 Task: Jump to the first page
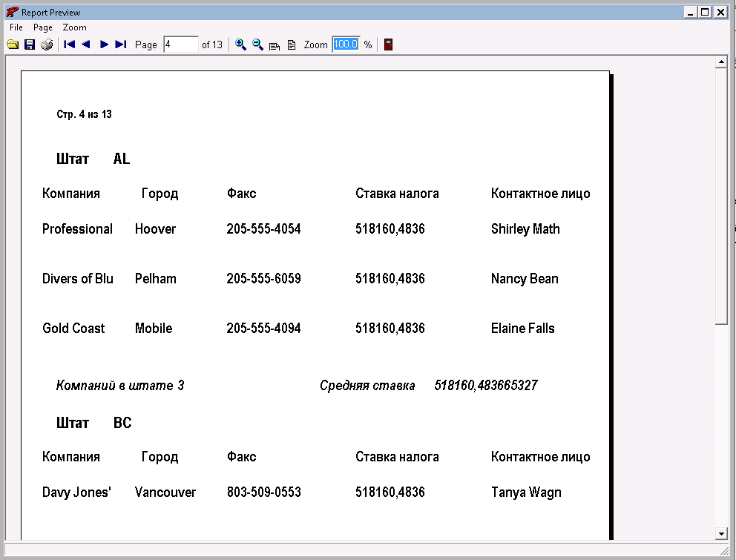pos(70,45)
